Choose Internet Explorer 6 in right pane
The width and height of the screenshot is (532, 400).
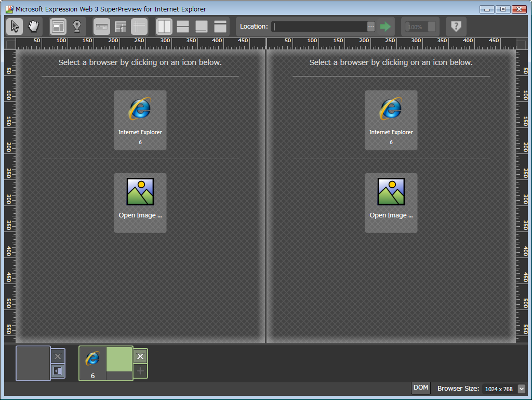(x=391, y=120)
